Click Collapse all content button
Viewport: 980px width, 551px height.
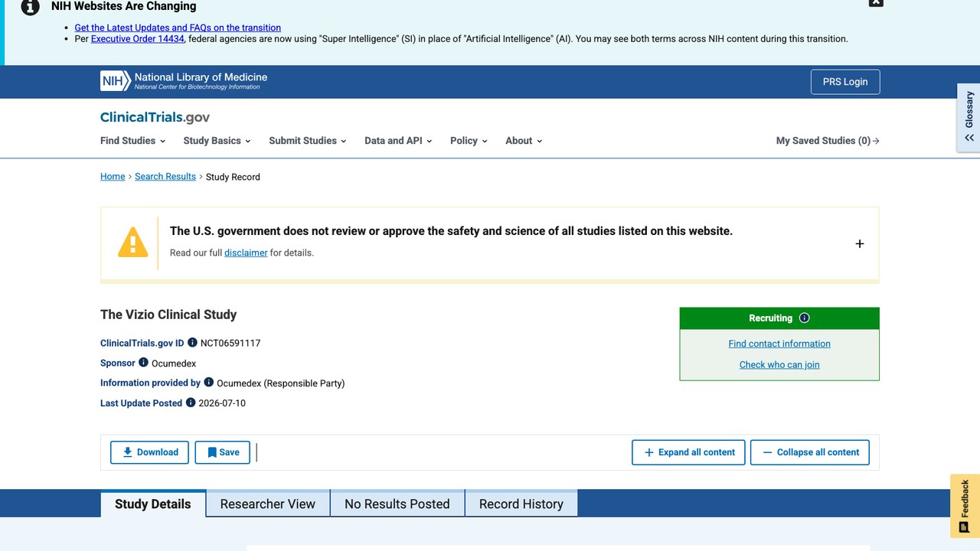(x=810, y=452)
